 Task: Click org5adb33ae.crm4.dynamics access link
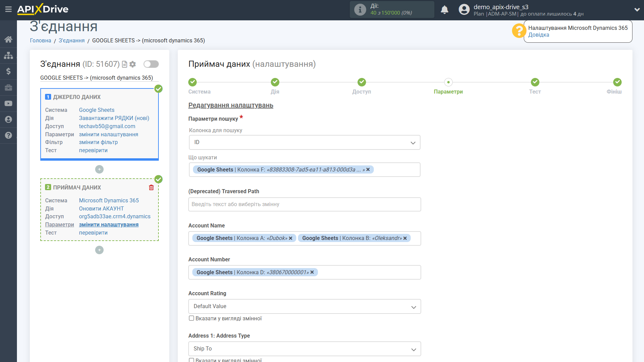tap(114, 216)
